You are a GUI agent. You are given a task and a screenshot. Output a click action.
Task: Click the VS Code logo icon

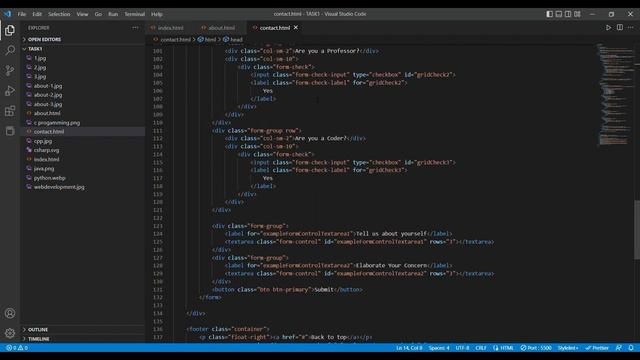7,14
